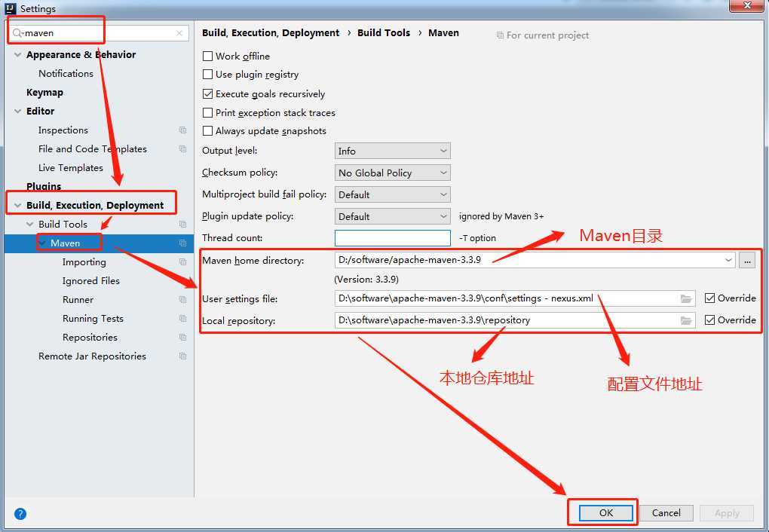Image resolution: width=769 pixels, height=532 pixels.
Task: Select Inspections settings page
Action: pyautogui.click(x=63, y=130)
